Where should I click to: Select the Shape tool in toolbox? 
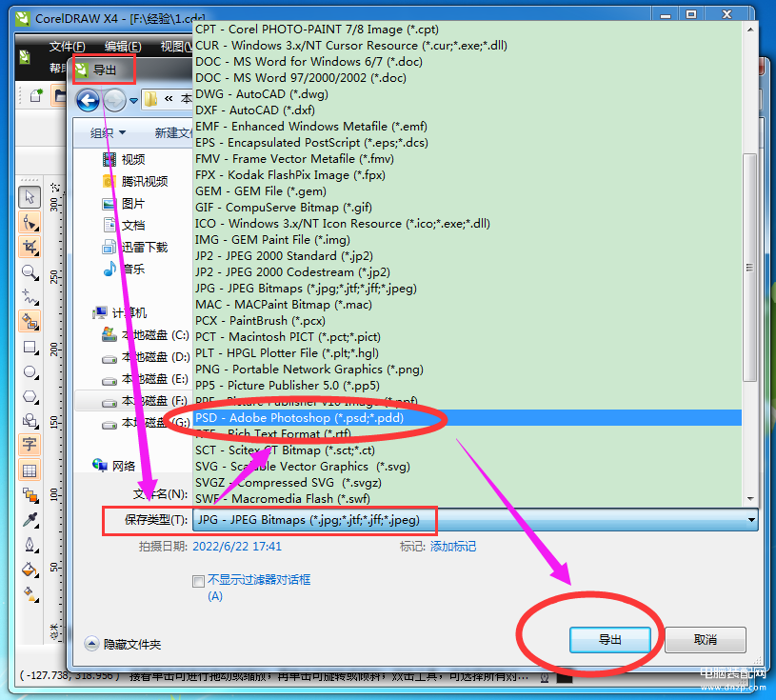pyautogui.click(x=30, y=222)
